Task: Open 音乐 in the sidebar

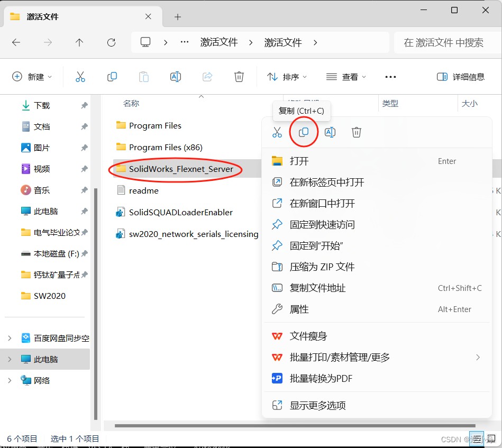Action: click(42, 190)
